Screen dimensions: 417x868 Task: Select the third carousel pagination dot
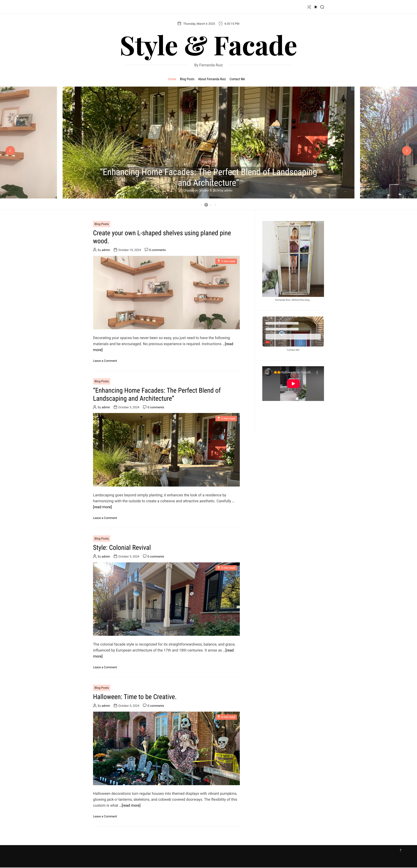pyautogui.click(x=211, y=205)
